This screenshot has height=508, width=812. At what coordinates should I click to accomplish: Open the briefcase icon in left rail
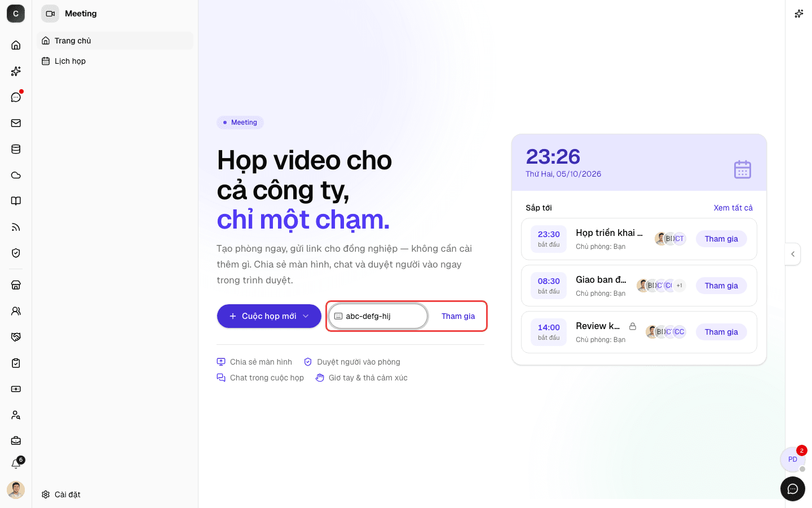point(16,441)
